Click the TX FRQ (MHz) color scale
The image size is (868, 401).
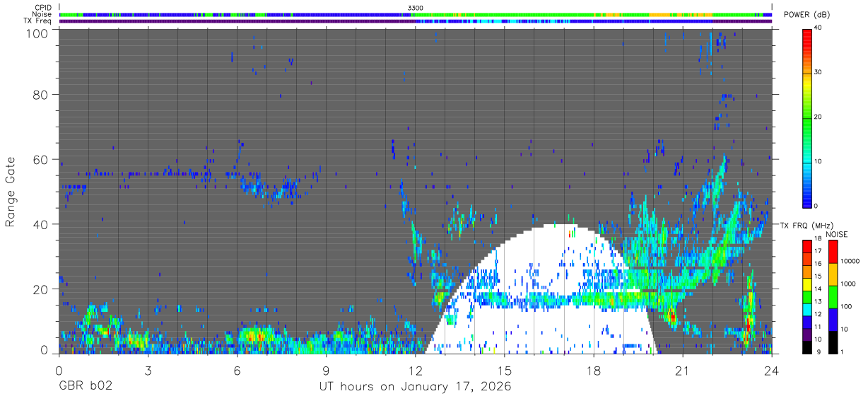pos(807,296)
